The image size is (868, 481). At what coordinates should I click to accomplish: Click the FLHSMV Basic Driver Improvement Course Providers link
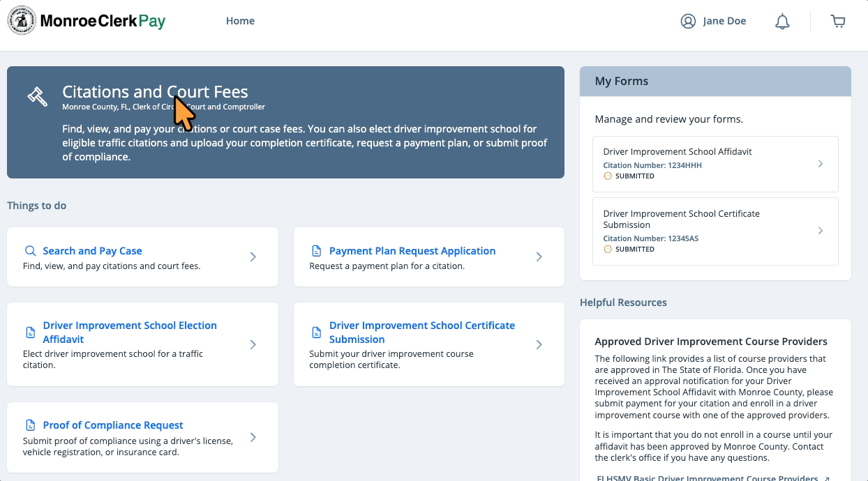pos(708,478)
